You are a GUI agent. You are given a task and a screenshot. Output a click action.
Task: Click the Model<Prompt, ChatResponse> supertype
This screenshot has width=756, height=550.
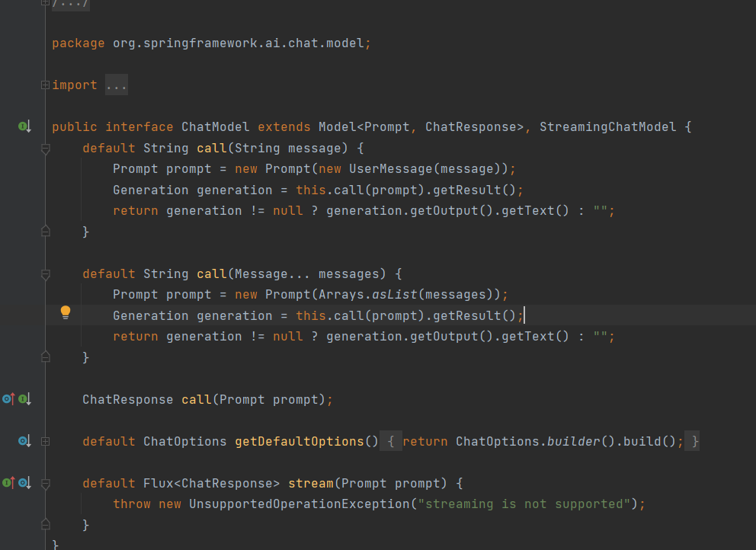(x=421, y=126)
